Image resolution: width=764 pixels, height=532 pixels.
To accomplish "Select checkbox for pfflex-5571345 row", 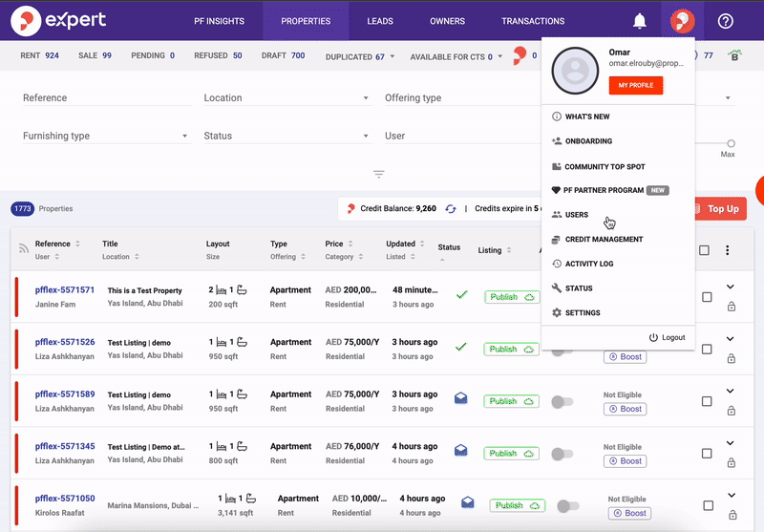I will (x=707, y=454).
